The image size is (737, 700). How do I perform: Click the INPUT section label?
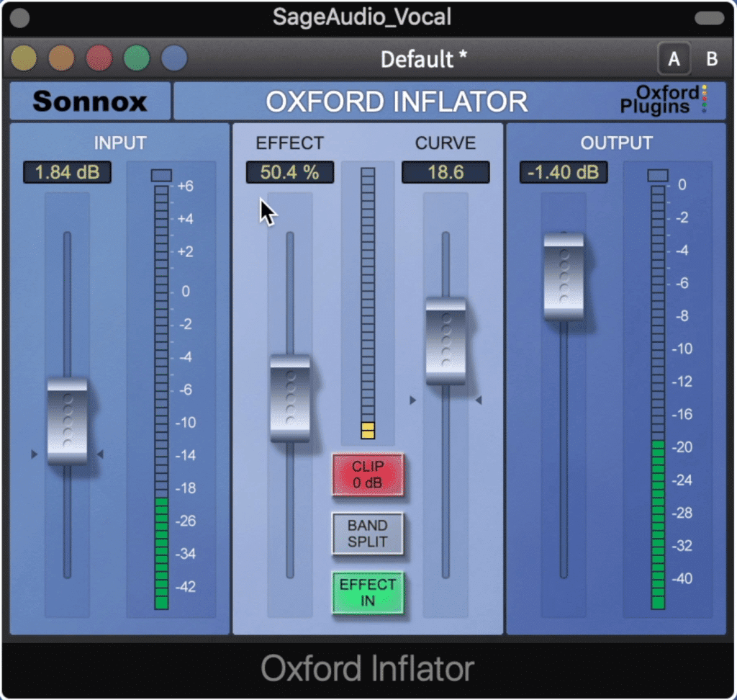click(x=120, y=143)
